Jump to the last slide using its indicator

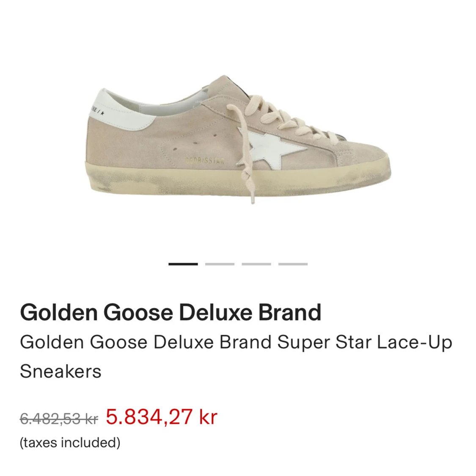coord(293,264)
